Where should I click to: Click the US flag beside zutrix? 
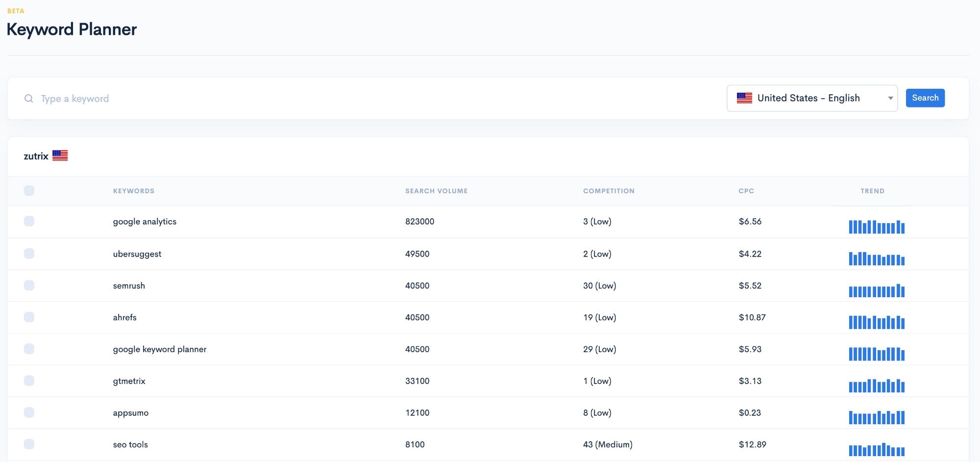point(60,156)
